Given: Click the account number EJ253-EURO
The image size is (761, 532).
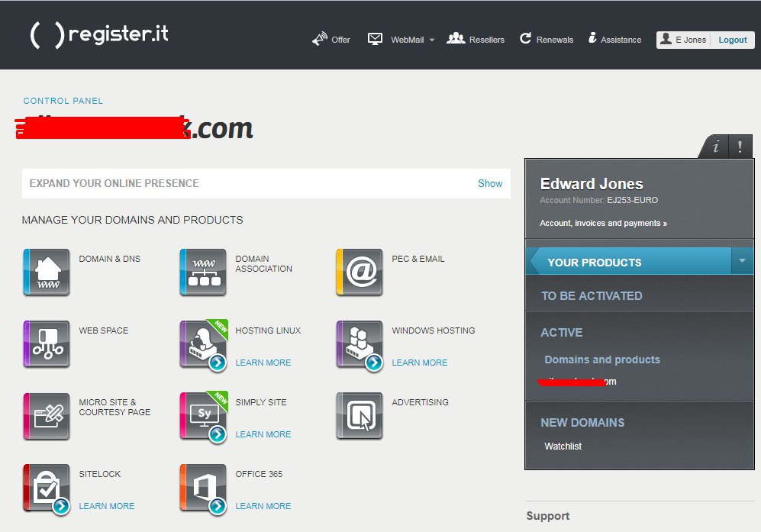Looking at the screenshot, I should coord(633,200).
